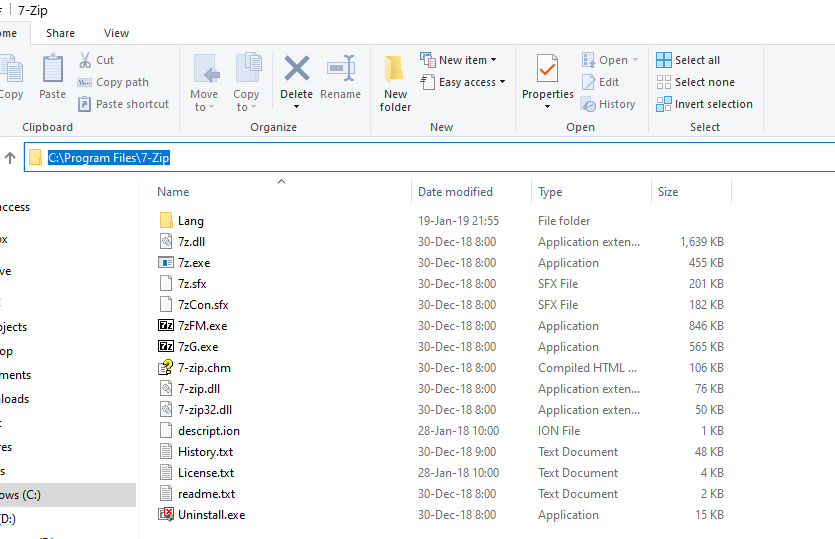835x539 pixels.
Task: Click Paste shortcut in Clipboard group
Action: click(x=123, y=104)
